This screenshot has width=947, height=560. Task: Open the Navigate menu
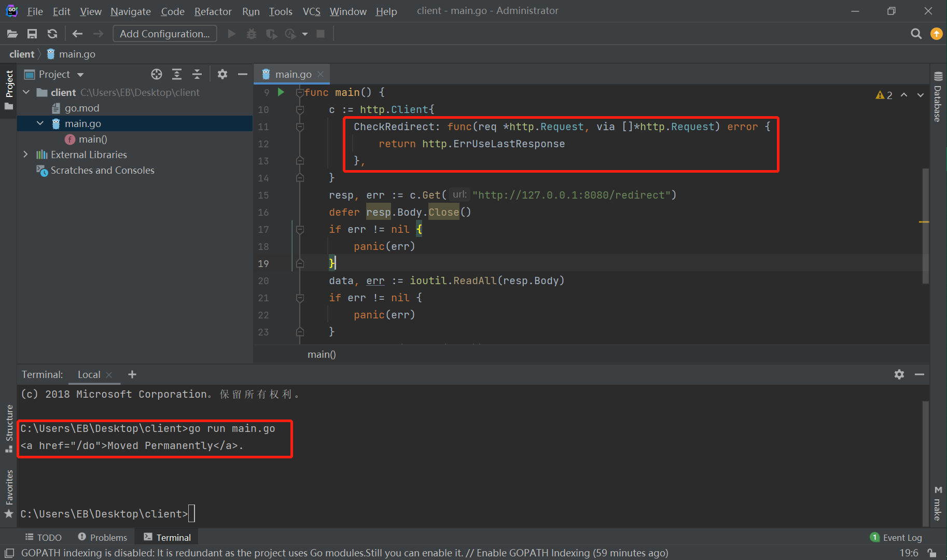pos(131,11)
